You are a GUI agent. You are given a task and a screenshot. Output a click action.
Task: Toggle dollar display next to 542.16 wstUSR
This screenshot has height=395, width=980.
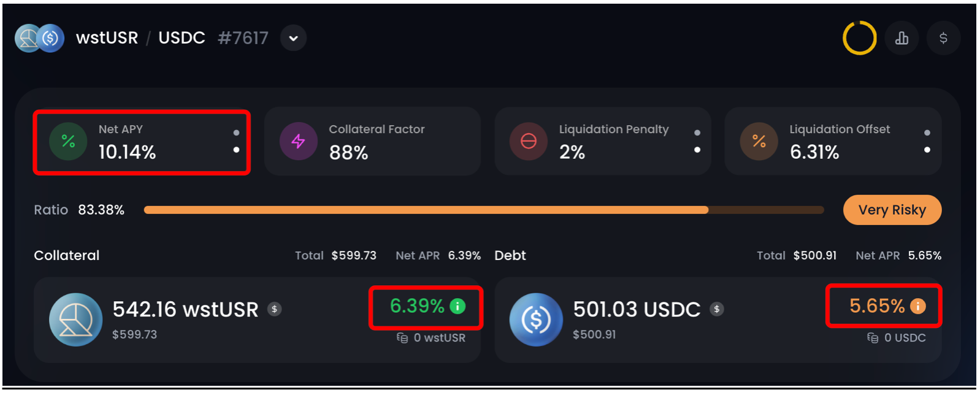[x=275, y=309]
